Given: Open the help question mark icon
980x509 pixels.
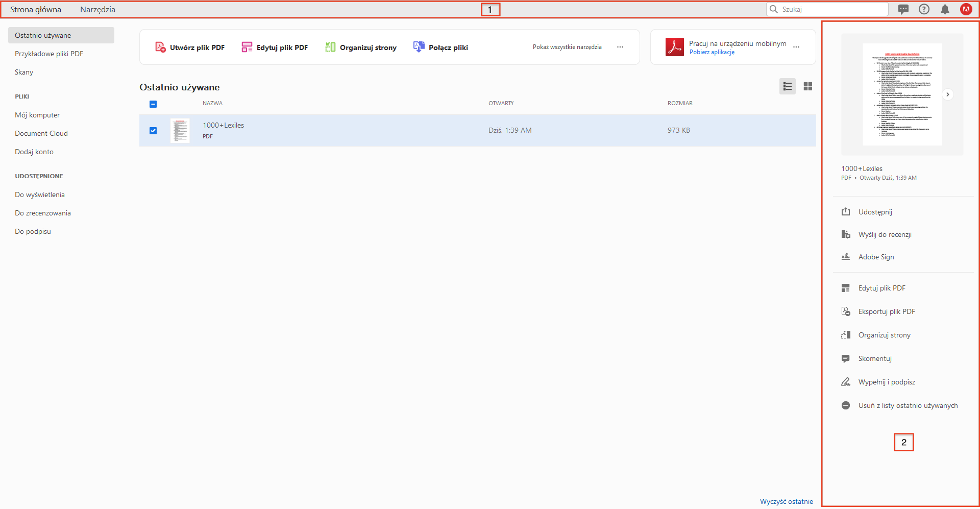Looking at the screenshot, I should point(924,9).
